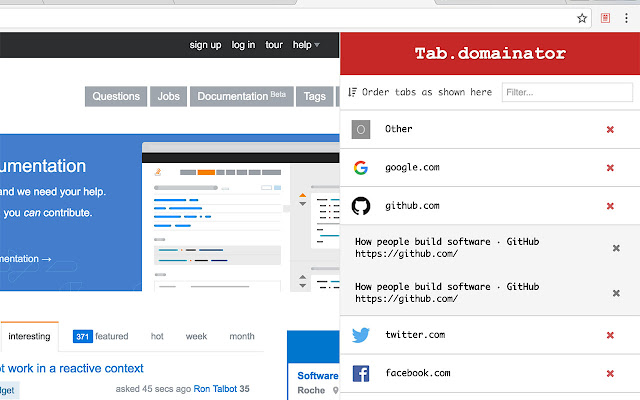This screenshot has width=640, height=400.
Task: Open question about reactive context
Action: coord(72,368)
